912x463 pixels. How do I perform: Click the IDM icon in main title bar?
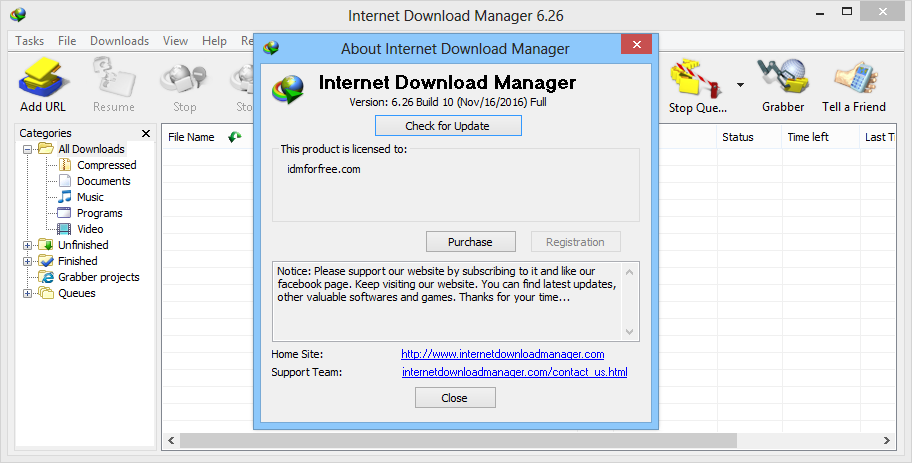click(18, 15)
